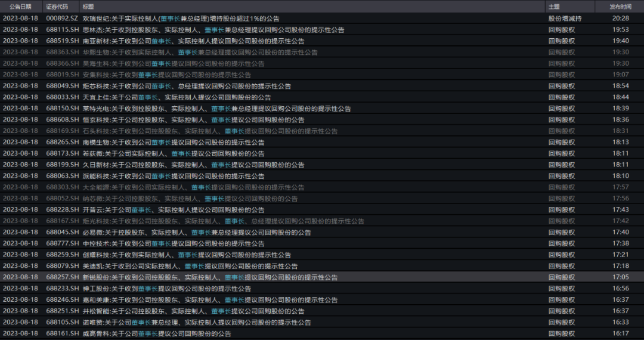Image resolution: width=644 pixels, height=340 pixels.
Task: Select stock code 000892.SZ
Action: (x=62, y=18)
